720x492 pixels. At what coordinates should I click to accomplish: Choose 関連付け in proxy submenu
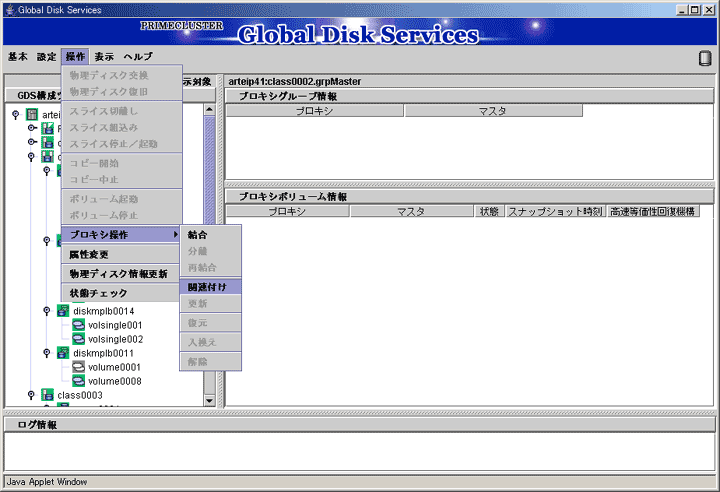coord(210,287)
